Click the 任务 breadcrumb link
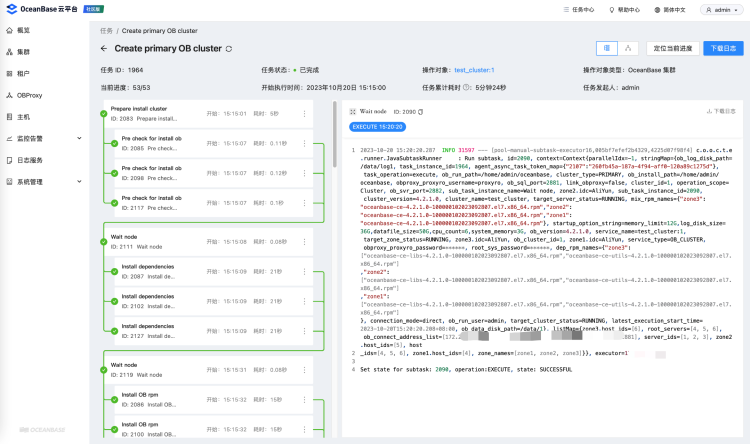This screenshot has height=444, width=750. 106,31
